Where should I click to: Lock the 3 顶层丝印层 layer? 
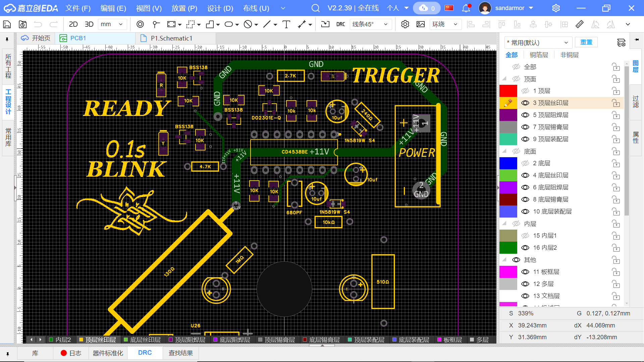[x=616, y=103]
